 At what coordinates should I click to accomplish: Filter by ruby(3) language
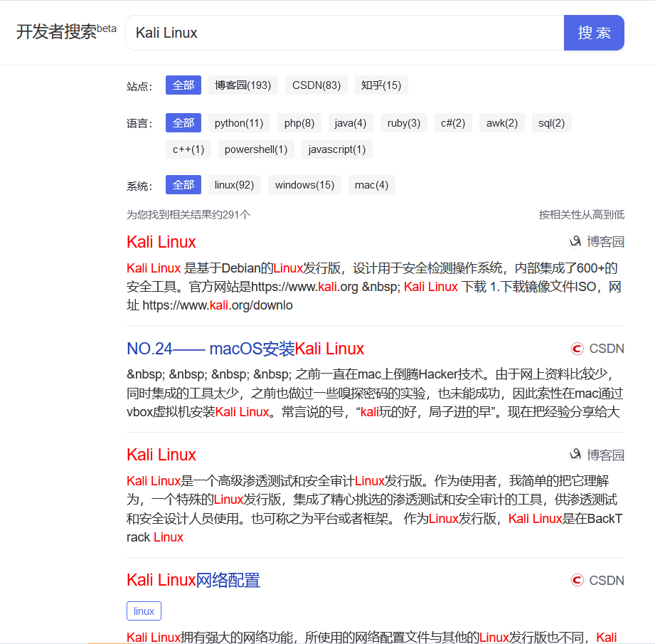coord(403,123)
